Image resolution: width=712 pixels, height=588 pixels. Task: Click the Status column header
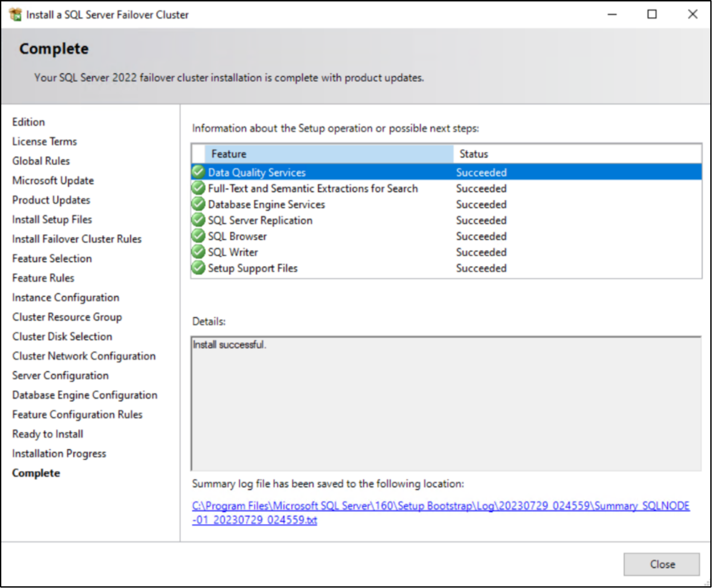[578, 154]
